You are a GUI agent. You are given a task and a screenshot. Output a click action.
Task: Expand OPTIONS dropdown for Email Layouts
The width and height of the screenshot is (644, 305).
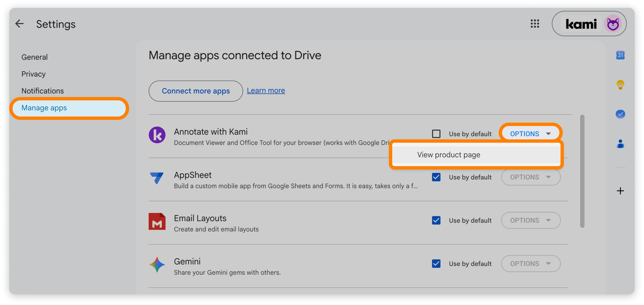(x=530, y=220)
